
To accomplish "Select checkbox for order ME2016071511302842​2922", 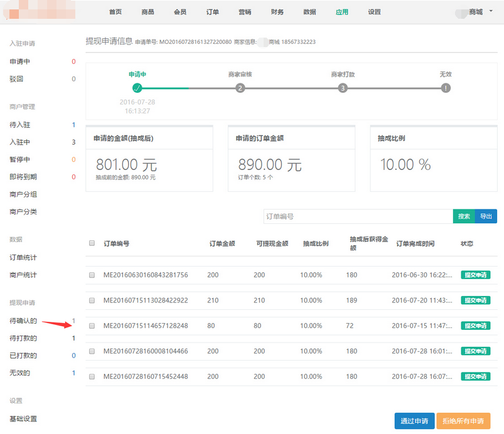I will (x=92, y=300).
